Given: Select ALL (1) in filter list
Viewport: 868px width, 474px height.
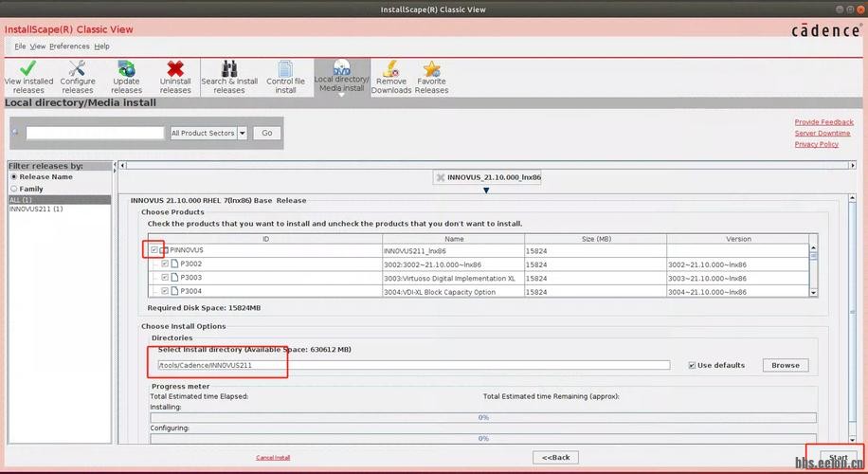Looking at the screenshot, I should point(60,199).
